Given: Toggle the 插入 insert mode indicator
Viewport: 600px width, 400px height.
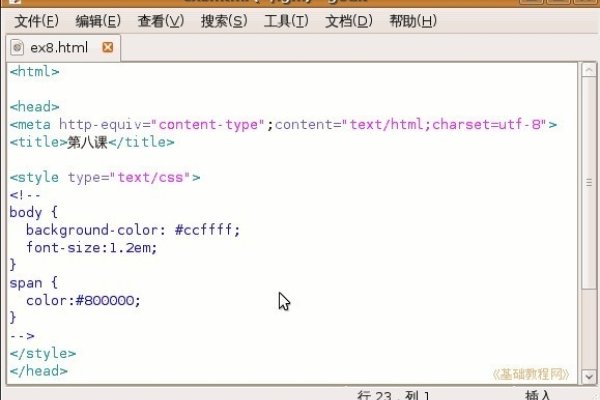Looking at the screenshot, I should click(x=538, y=396).
